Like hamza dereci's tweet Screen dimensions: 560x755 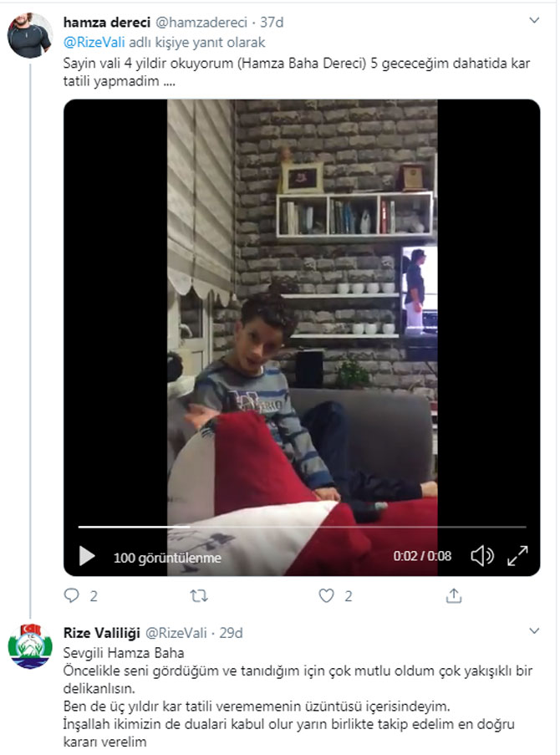[x=327, y=596]
